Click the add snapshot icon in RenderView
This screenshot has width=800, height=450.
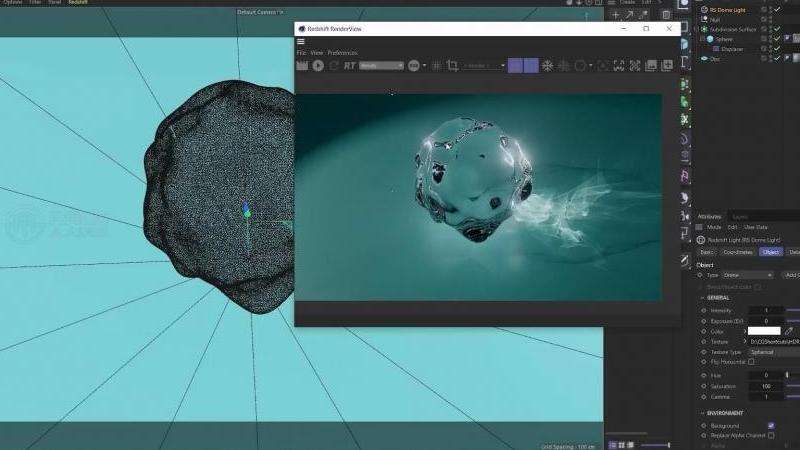[x=667, y=65]
